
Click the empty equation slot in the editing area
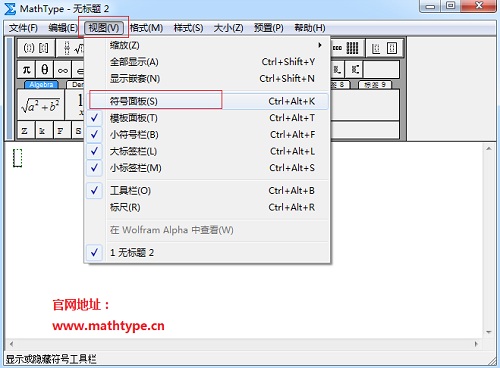pos(17,158)
